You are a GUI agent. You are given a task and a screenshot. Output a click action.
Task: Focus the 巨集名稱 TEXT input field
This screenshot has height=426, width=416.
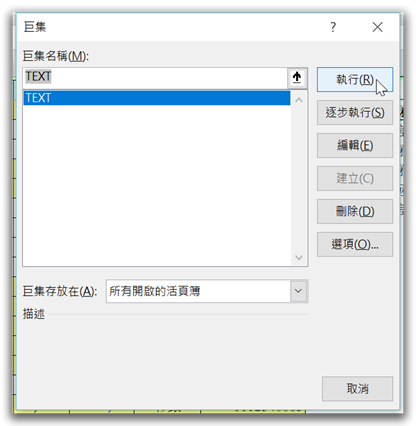click(x=155, y=78)
